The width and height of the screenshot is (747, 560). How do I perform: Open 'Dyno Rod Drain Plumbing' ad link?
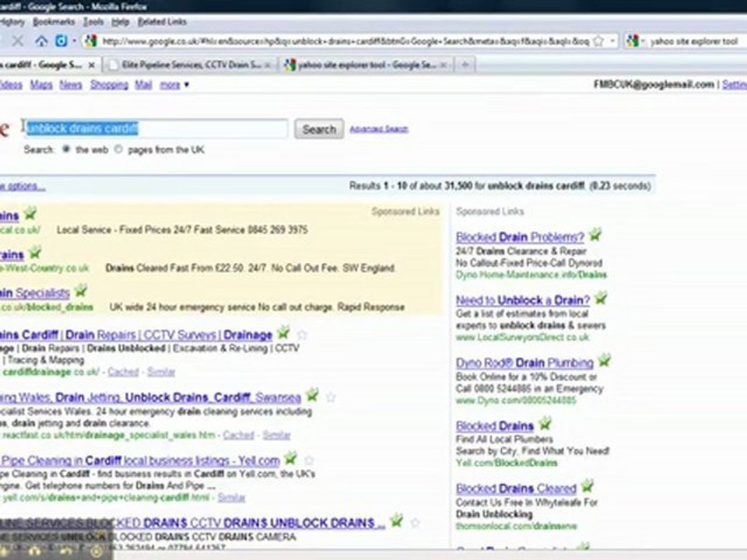524,363
